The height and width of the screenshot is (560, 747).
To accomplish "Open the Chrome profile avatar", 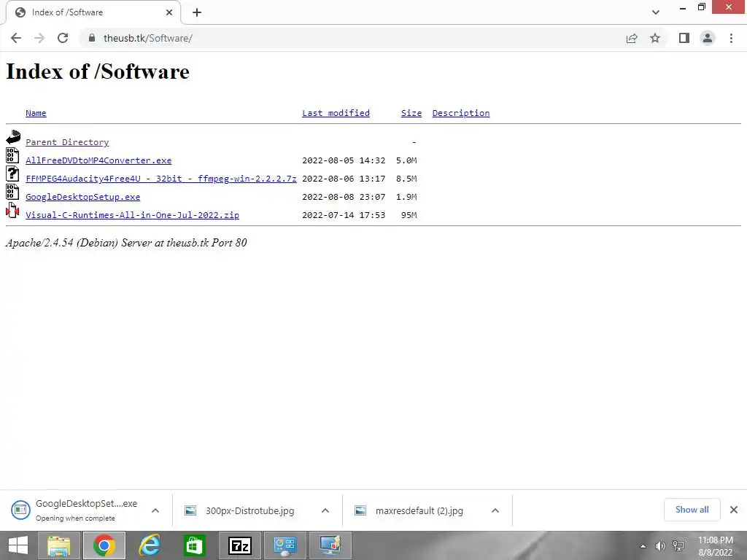I will click(708, 38).
